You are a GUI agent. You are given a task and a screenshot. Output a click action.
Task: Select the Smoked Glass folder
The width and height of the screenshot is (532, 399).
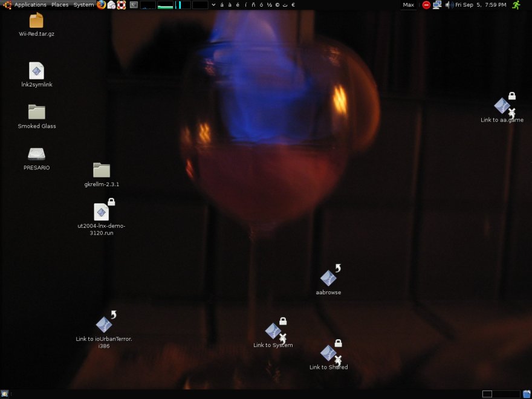click(x=37, y=112)
